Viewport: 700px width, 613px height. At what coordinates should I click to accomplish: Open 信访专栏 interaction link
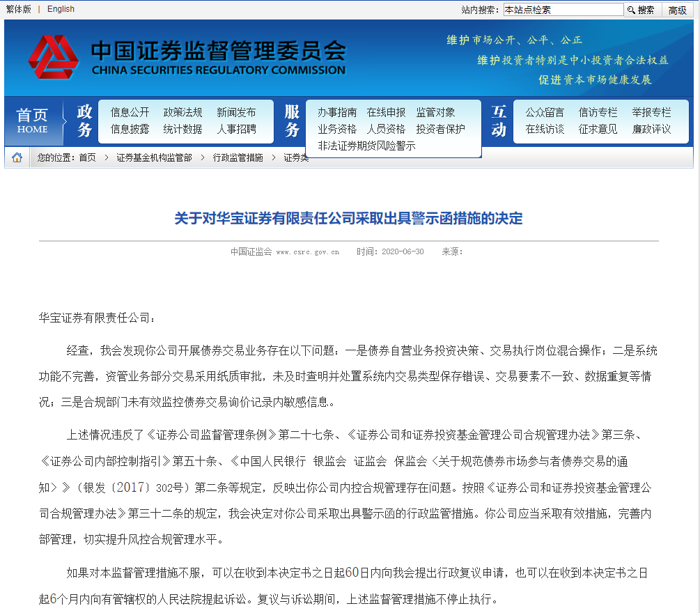(598, 112)
